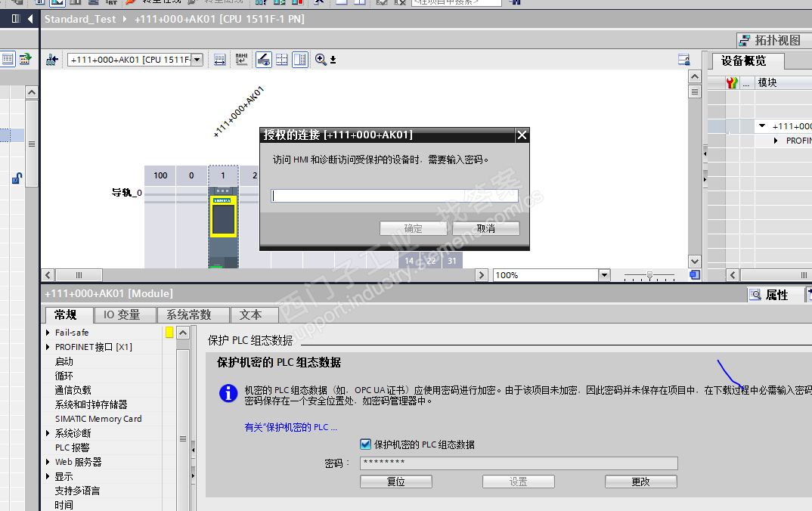Expand the PROFINET接口 [X1] tree node
This screenshot has width=812, height=511.
(48, 347)
